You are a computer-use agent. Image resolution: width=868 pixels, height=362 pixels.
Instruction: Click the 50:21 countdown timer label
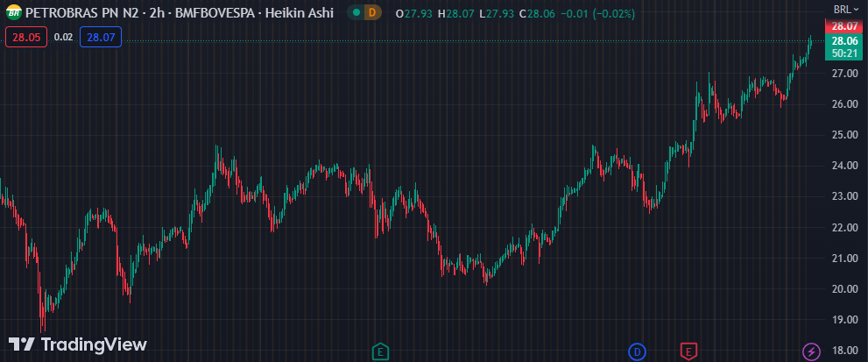coord(844,53)
